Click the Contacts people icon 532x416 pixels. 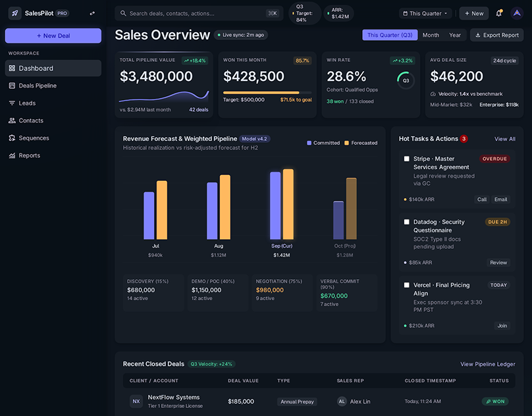(x=12, y=120)
